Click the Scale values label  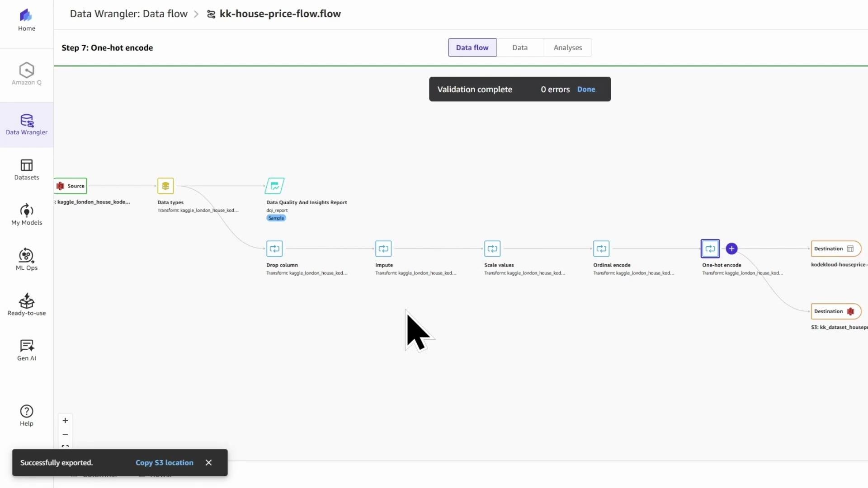tap(499, 265)
